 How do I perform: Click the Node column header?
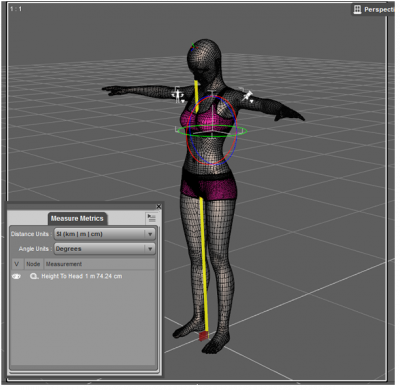(33, 264)
